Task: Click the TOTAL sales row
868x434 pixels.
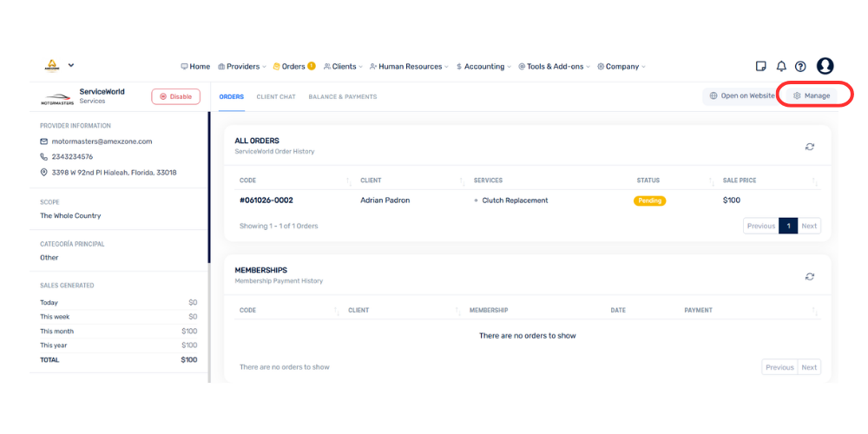Action: point(118,360)
